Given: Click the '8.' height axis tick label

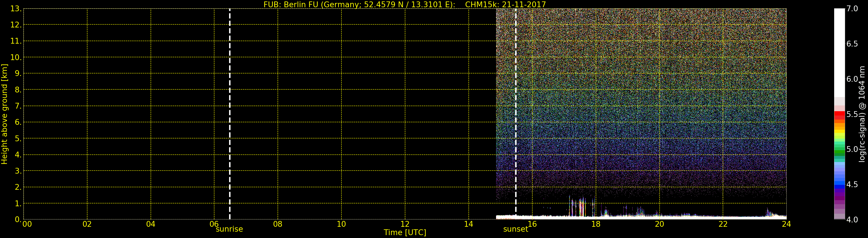Looking at the screenshot, I should pos(18,90).
